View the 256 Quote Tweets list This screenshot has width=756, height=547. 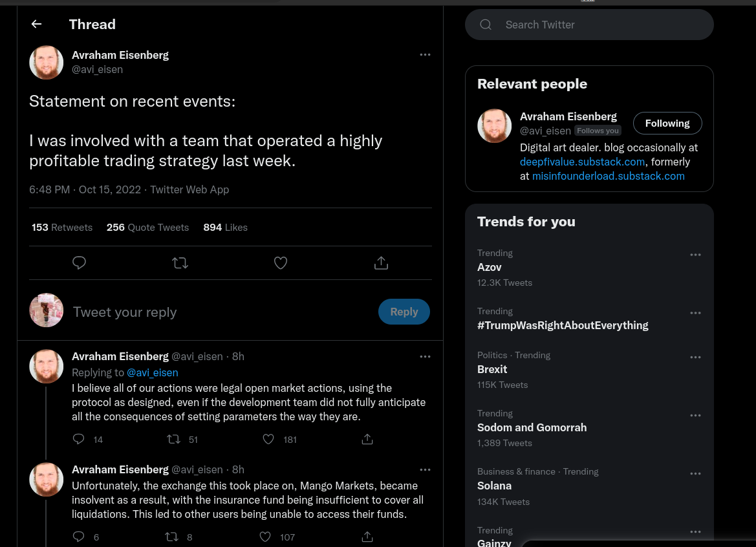point(147,227)
